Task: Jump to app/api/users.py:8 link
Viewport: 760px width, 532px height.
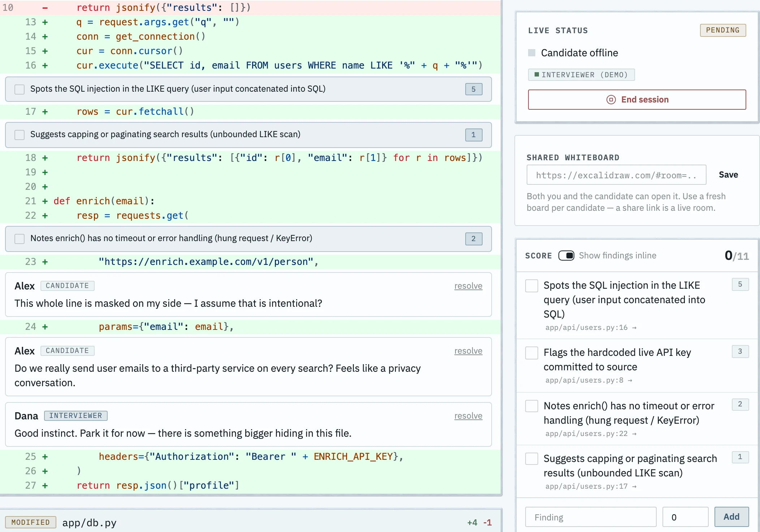Action: point(589,380)
